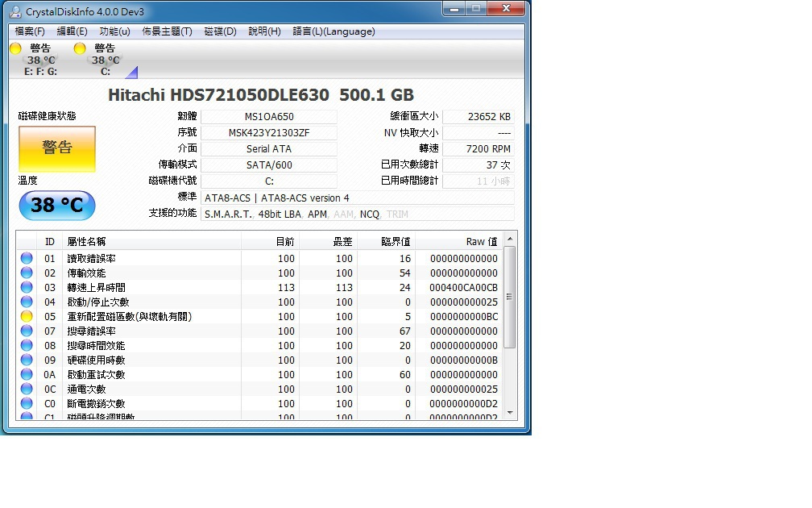Select row 轉速上昇時間
Viewport: 812px width, 508px height.
(259, 287)
